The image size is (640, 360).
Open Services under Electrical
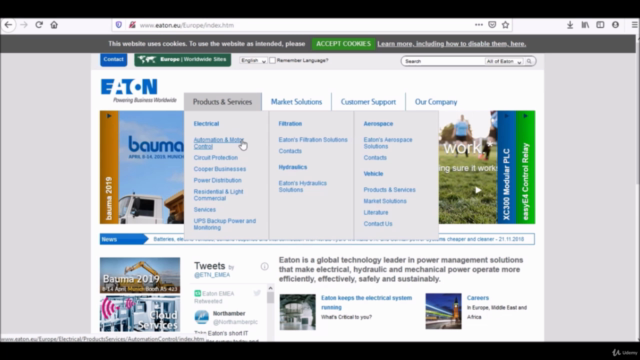click(x=204, y=209)
